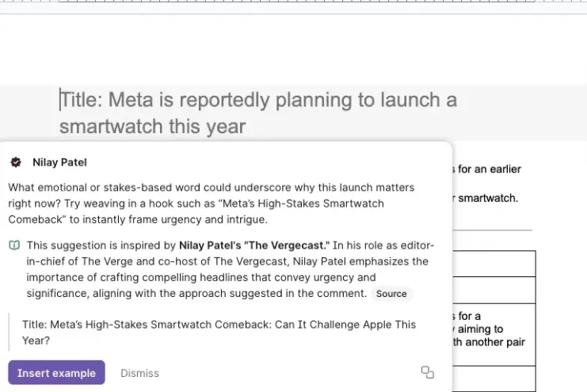This screenshot has height=392, width=587.
Task: Click the Nilay Patel reviewer name
Action: pos(59,162)
